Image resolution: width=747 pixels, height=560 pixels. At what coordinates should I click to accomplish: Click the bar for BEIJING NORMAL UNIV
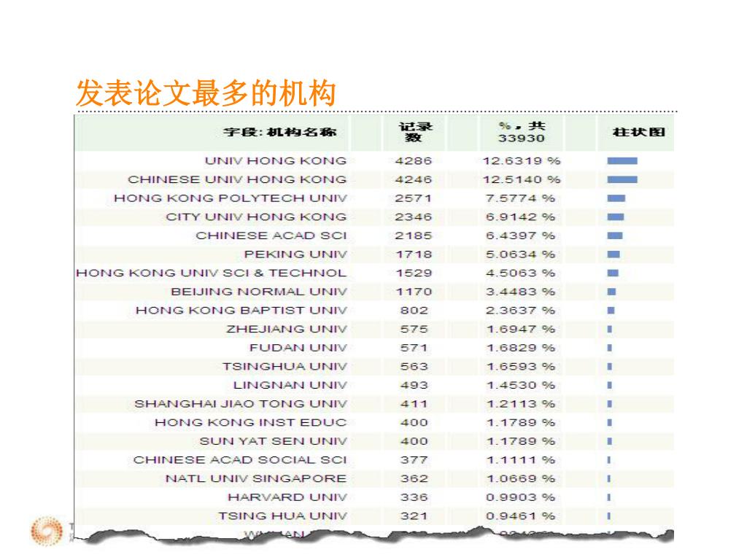[x=612, y=292]
